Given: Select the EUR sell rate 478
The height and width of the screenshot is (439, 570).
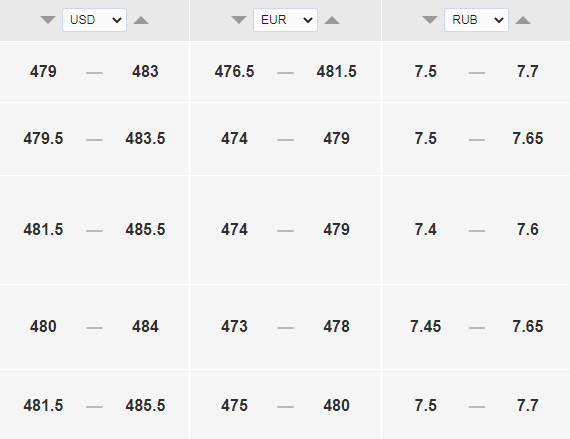Looking at the screenshot, I should (337, 326).
